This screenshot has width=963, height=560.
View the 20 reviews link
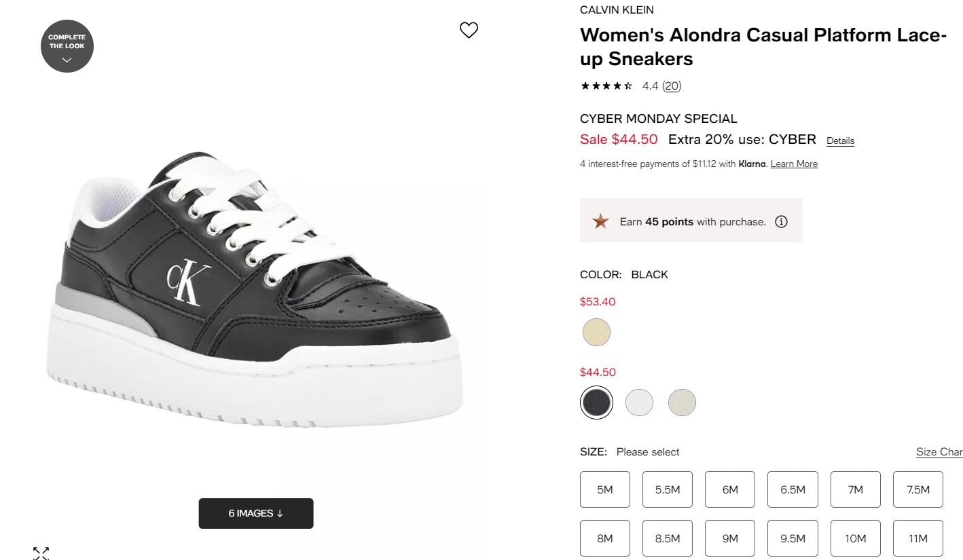pyautogui.click(x=672, y=86)
